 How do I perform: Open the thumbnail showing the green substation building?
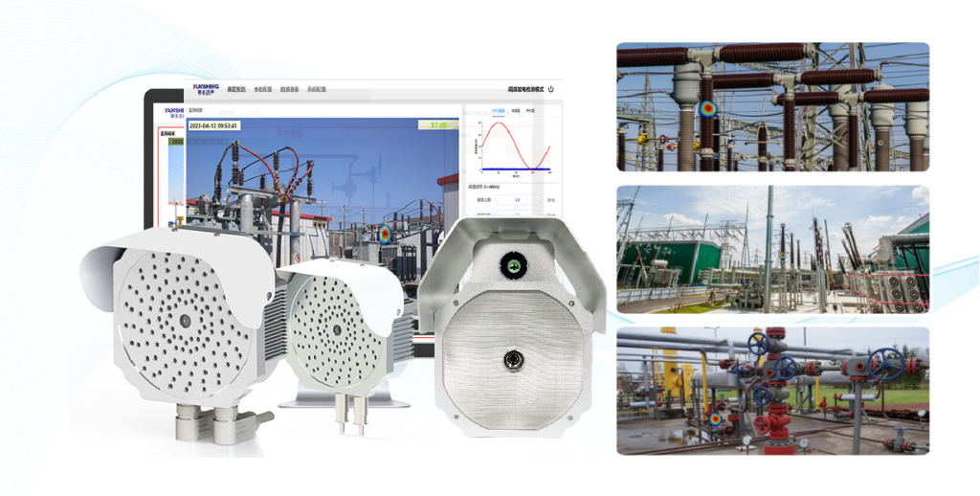point(772,249)
